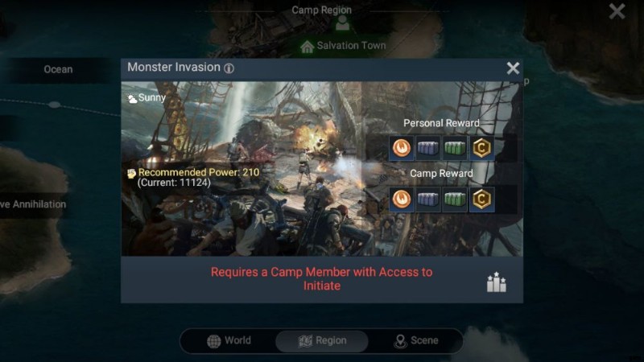Select the green crate Personal Reward item

click(455, 148)
